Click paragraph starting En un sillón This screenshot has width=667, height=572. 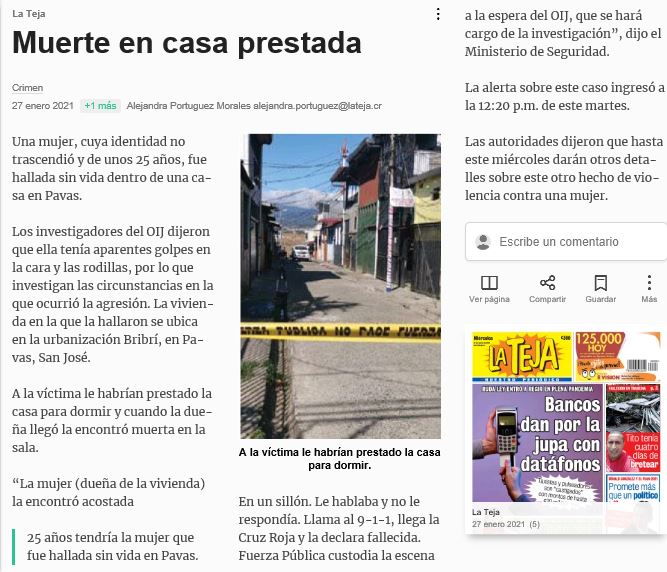(339, 528)
